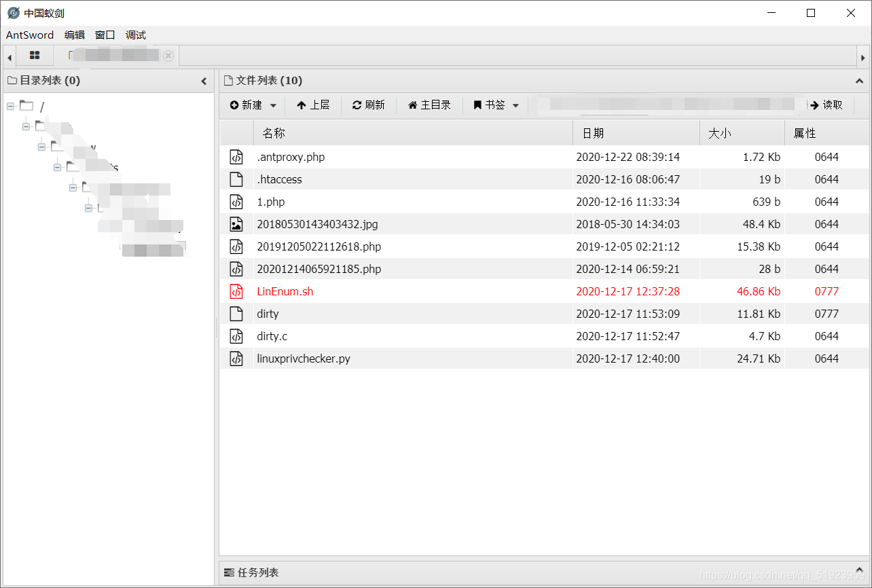
Task: Select the dirty file name
Action: 268,314
